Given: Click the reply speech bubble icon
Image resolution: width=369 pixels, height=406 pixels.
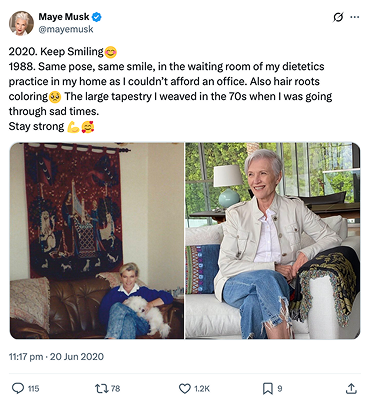Looking at the screenshot, I should 18,388.
